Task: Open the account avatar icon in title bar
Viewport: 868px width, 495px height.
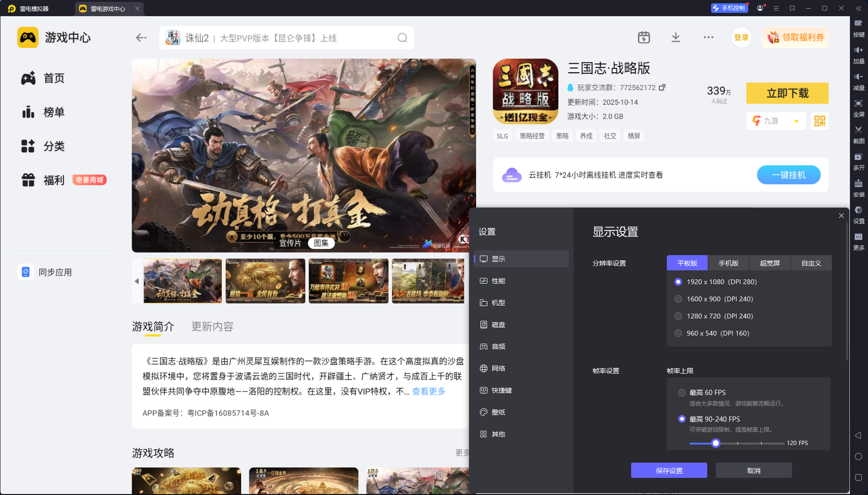Action: (x=760, y=8)
